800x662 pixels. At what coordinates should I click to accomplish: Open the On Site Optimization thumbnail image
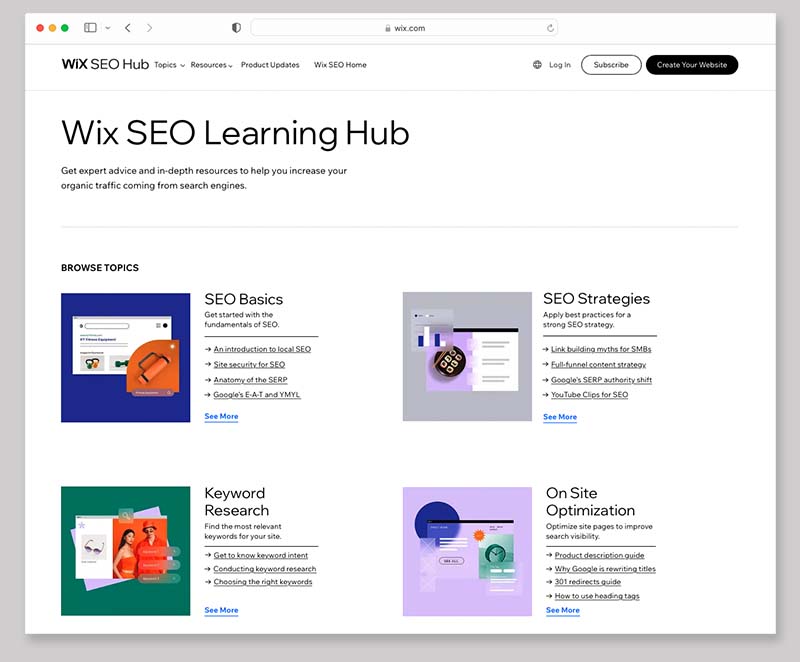tap(467, 551)
